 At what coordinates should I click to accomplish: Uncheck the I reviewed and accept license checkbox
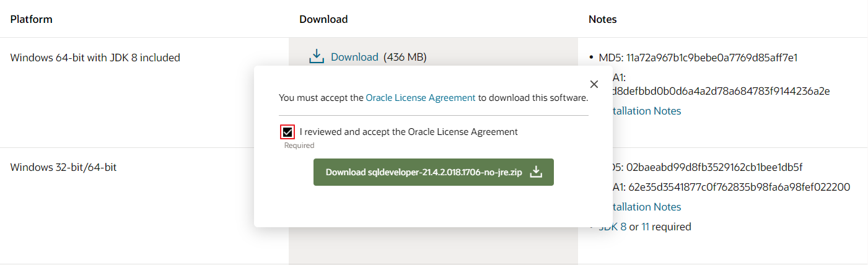point(287,132)
